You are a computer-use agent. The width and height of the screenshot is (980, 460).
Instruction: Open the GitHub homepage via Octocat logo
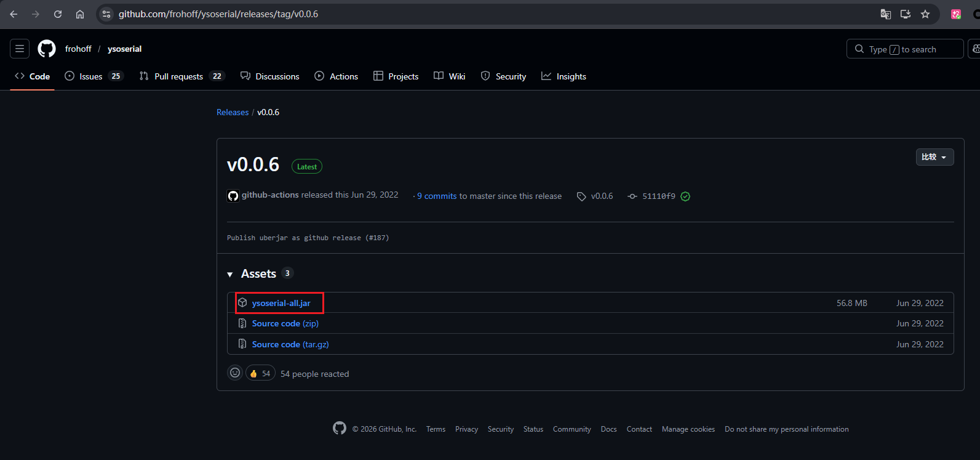point(47,49)
